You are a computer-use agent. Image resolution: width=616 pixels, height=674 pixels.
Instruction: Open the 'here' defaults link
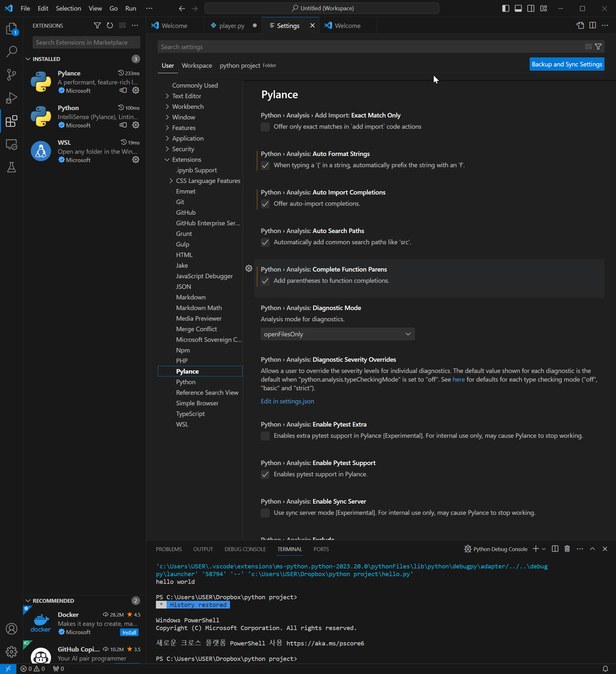(458, 379)
